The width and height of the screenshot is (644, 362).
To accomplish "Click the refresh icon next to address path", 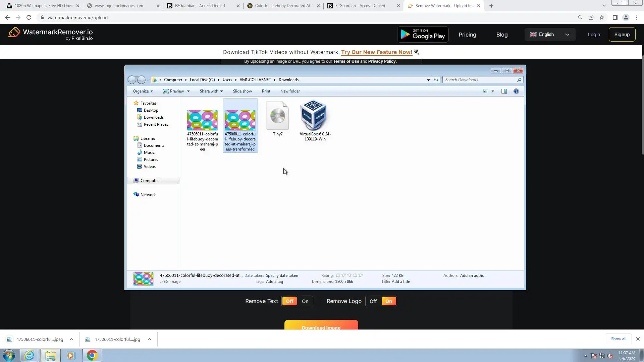I will (x=436, y=80).
